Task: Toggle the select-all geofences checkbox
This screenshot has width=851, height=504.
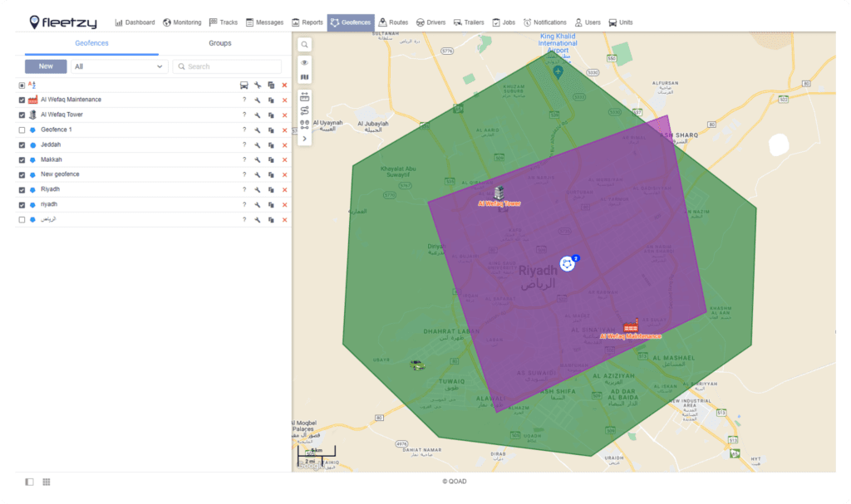Action: tap(22, 86)
